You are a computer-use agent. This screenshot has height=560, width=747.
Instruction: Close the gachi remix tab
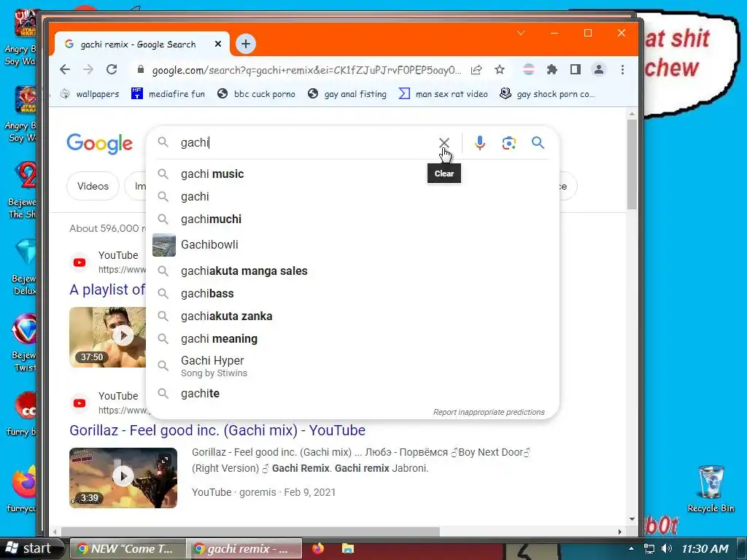pyautogui.click(x=218, y=44)
